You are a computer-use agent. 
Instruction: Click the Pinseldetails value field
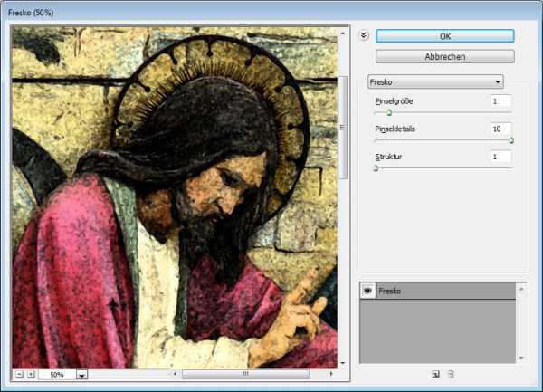point(500,129)
